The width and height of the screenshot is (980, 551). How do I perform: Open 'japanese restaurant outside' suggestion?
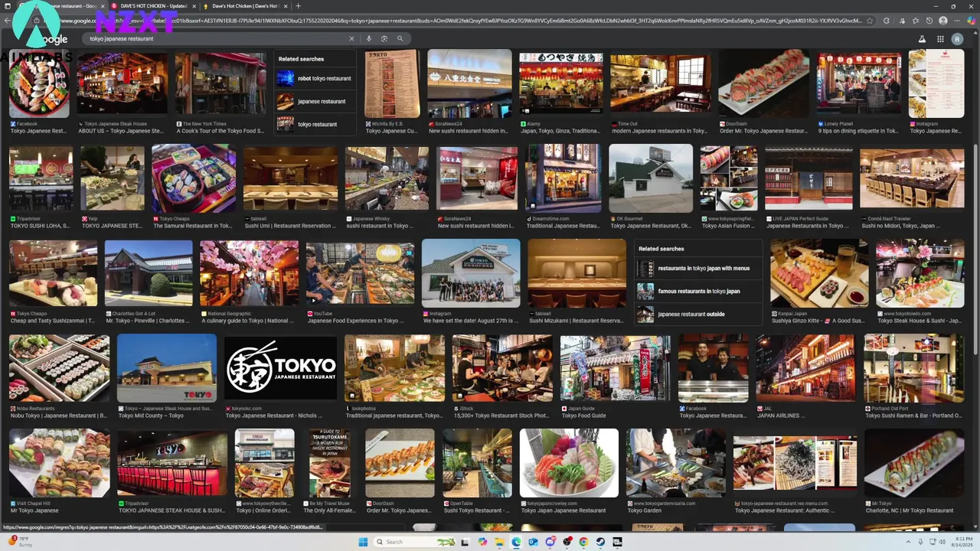click(697, 315)
